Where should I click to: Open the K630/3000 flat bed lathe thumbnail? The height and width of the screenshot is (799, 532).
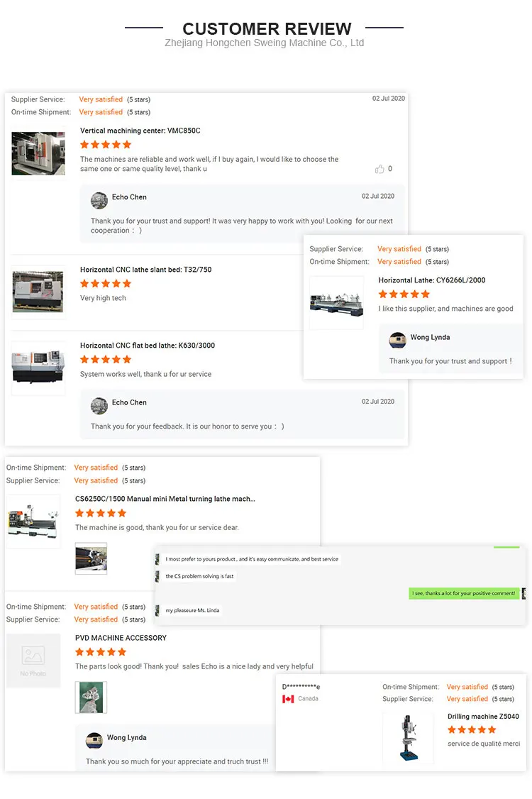(38, 368)
